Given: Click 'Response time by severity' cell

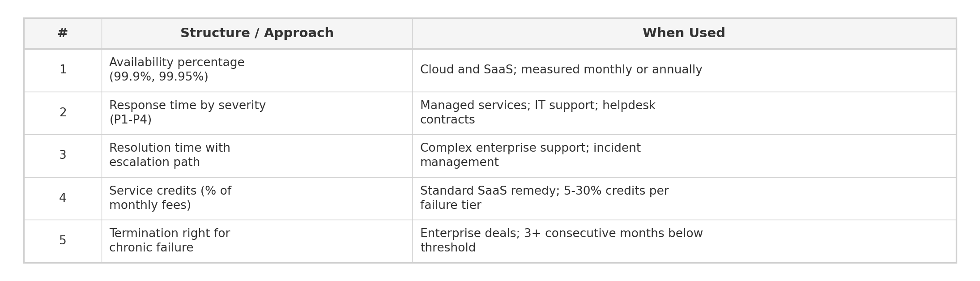Looking at the screenshot, I should pyautogui.click(x=187, y=106).
